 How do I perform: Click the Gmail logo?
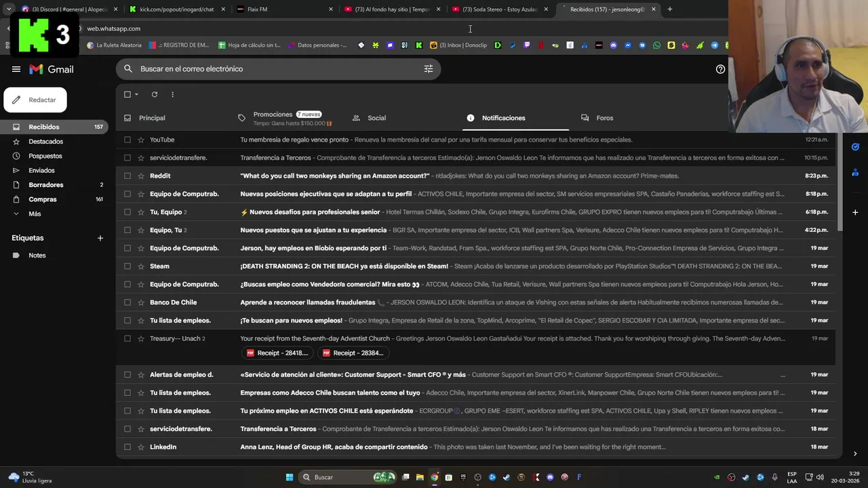52,69
